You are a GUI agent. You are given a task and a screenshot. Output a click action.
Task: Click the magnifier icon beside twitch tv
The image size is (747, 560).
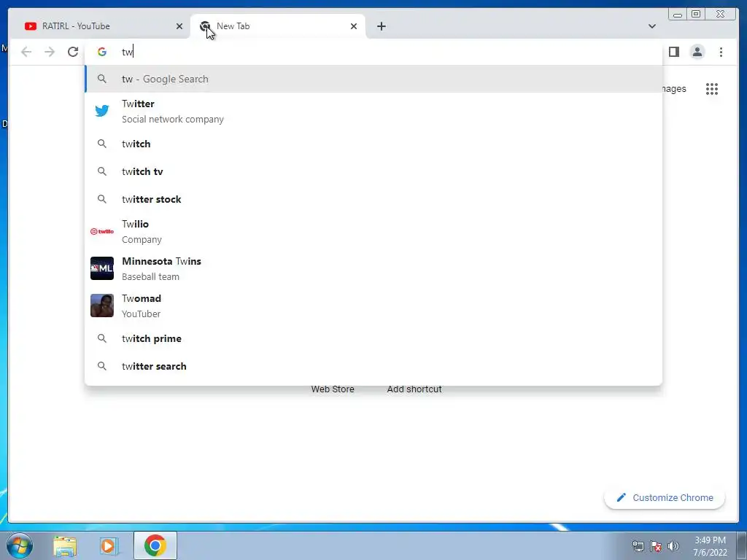click(102, 171)
